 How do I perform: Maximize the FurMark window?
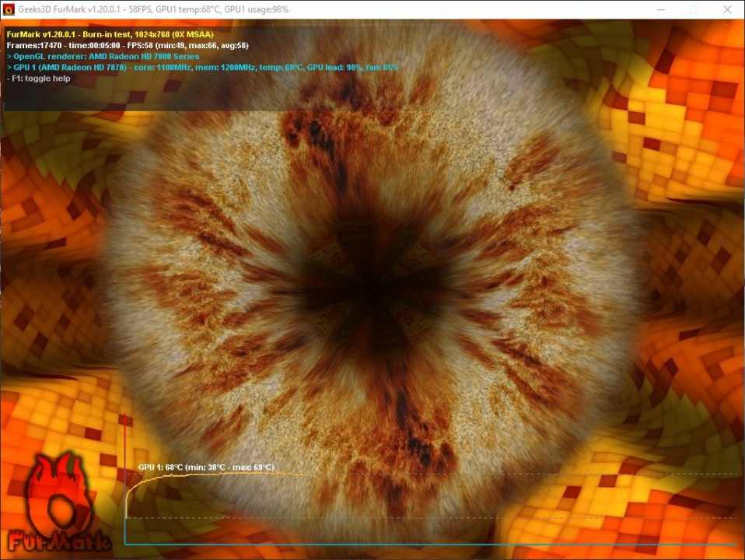click(x=694, y=9)
